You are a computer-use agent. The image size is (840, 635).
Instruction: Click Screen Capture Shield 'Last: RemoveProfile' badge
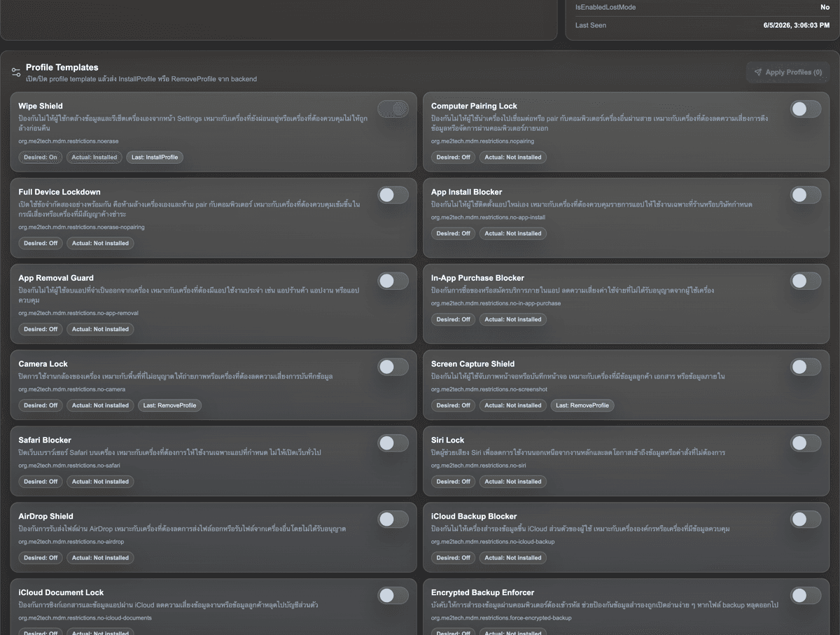click(582, 405)
